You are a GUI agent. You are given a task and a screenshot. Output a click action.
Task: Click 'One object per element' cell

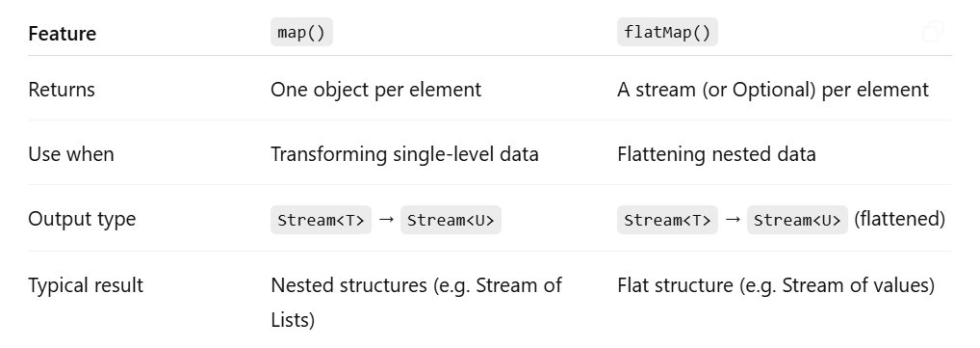click(x=375, y=90)
